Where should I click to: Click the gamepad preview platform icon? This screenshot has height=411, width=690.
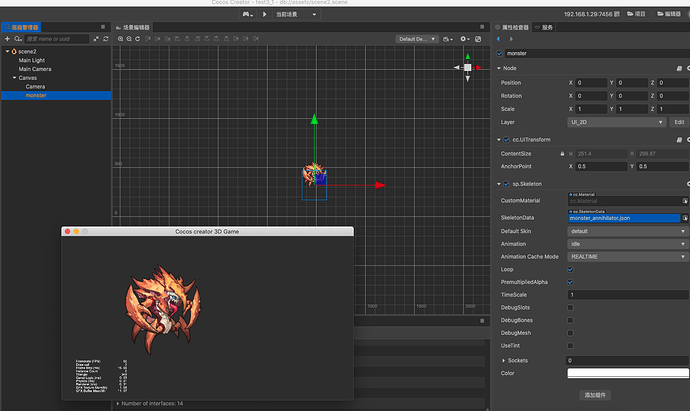pos(247,14)
